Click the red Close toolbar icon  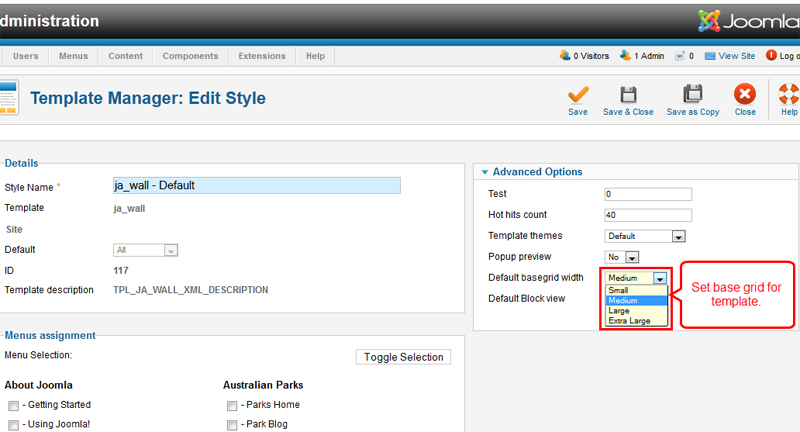pyautogui.click(x=745, y=94)
